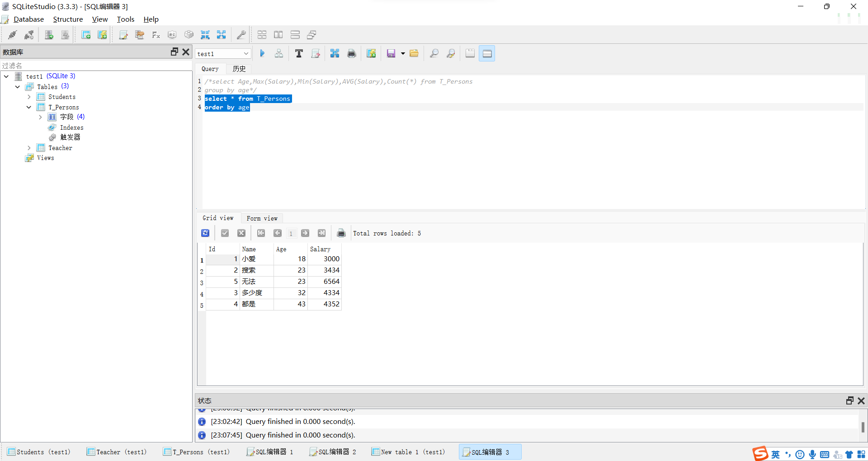Collapse the T_Persons table node
This screenshot has height=461, width=868.
click(x=28, y=107)
